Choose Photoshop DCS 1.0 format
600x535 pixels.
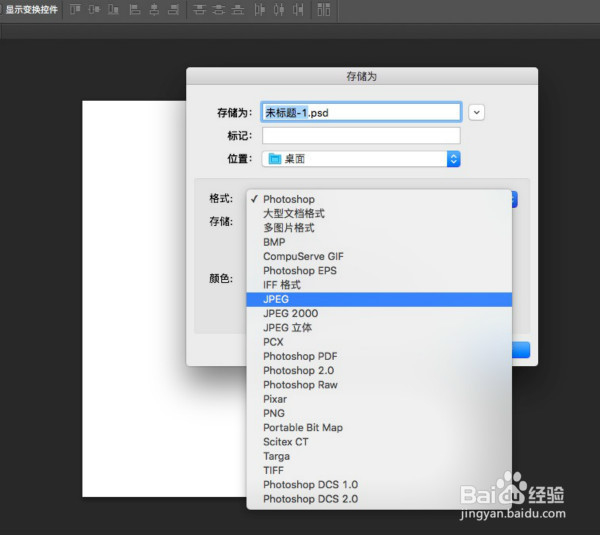[379, 485]
